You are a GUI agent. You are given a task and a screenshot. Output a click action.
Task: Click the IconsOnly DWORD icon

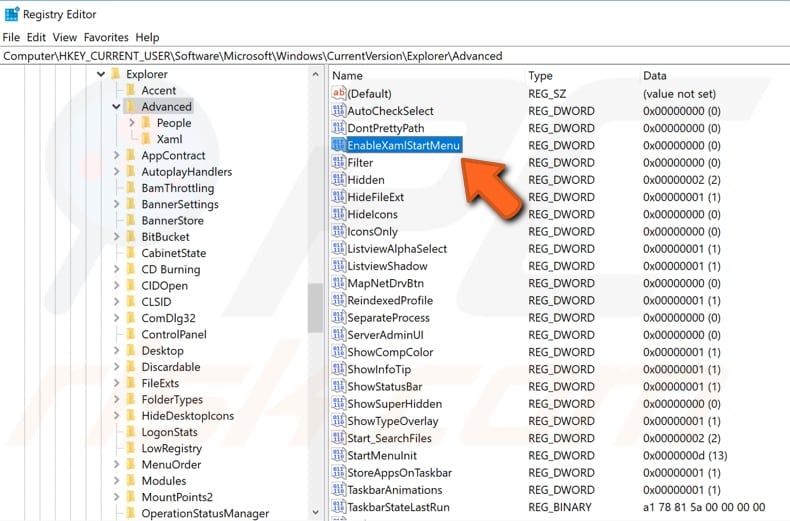pyautogui.click(x=339, y=231)
